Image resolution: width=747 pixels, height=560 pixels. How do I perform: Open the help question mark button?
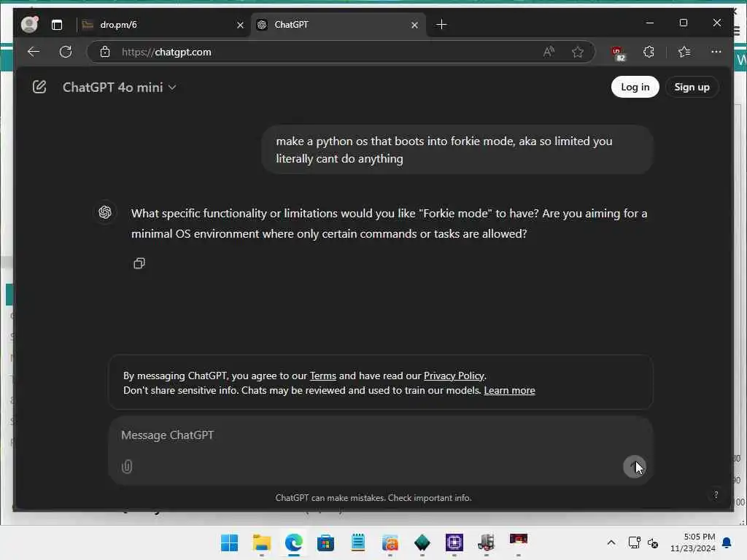[x=716, y=495]
